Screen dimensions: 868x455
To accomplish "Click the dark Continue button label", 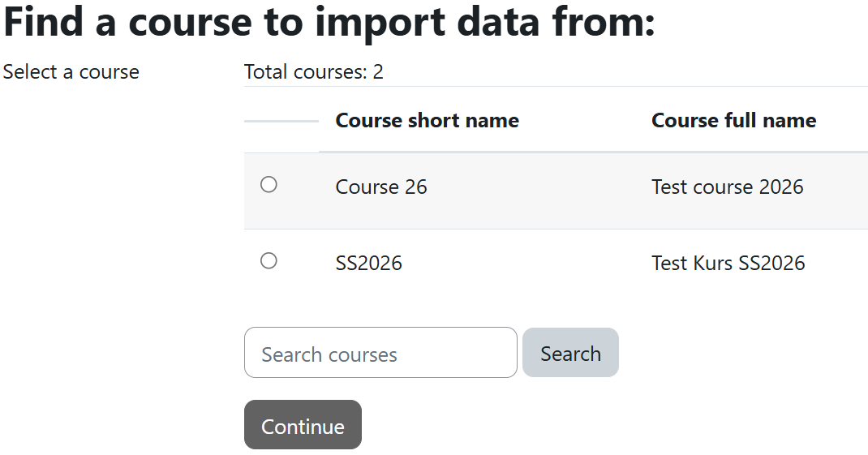I will point(303,426).
